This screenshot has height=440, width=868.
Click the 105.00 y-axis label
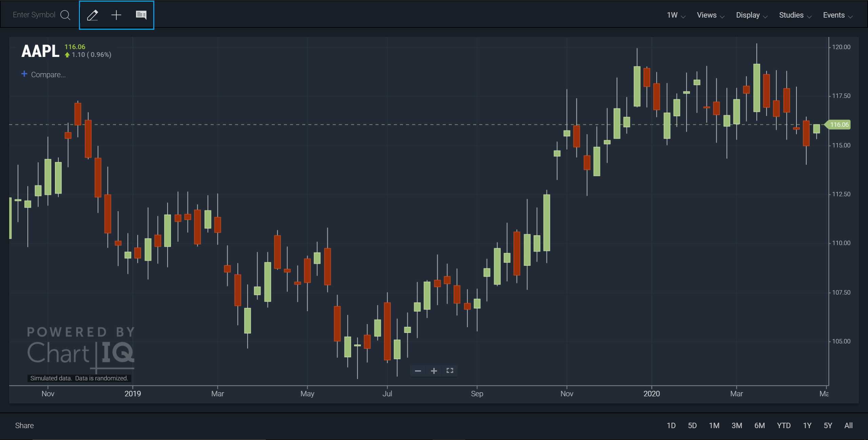point(841,341)
